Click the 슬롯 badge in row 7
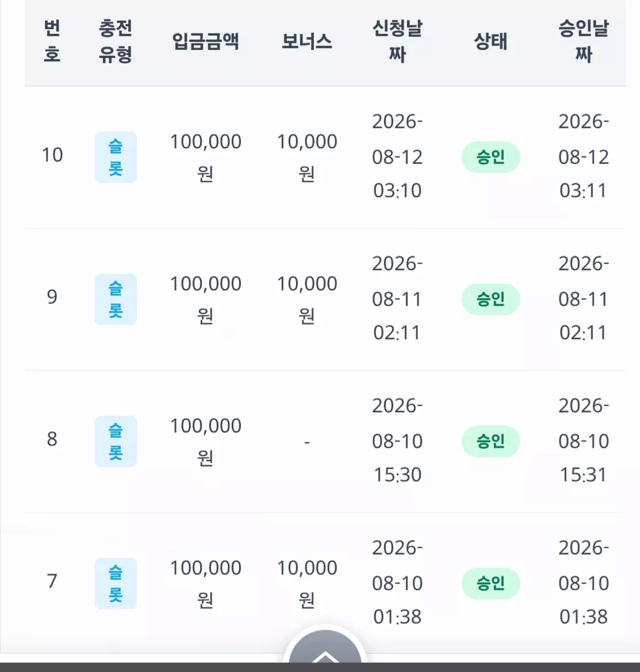Viewport: 640px width, 672px height. pyautogui.click(x=116, y=583)
